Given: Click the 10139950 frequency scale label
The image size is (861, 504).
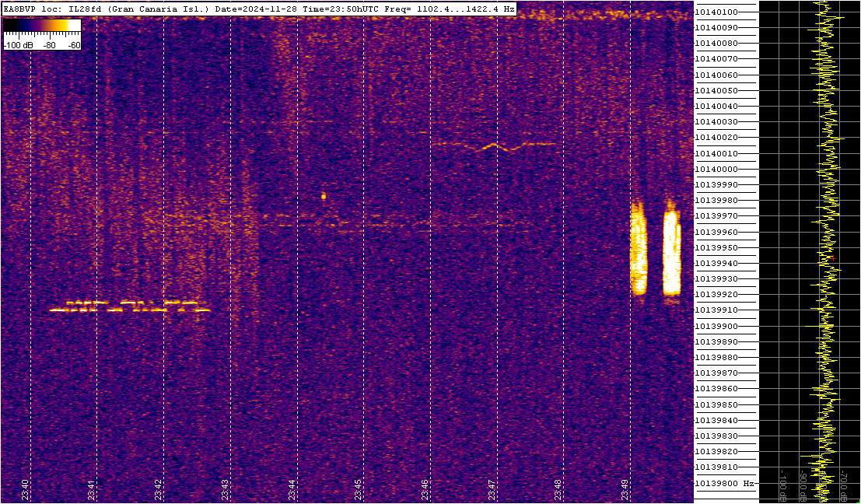Looking at the screenshot, I should point(716,247).
